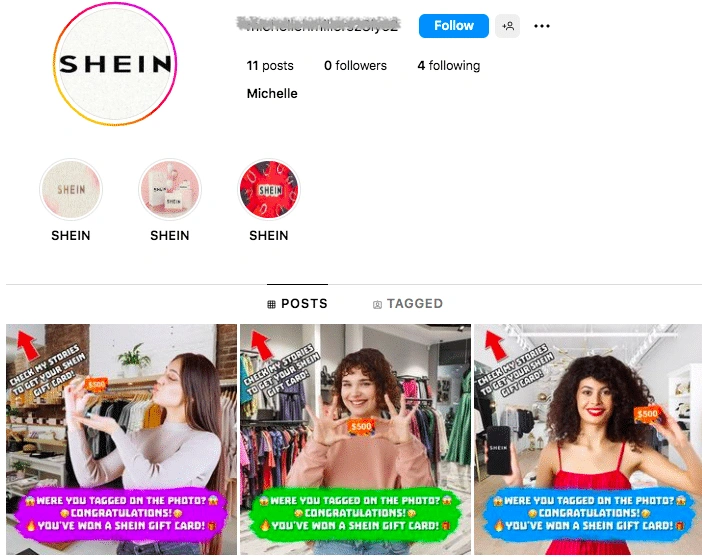Open the first beige SHEIN highlight
Screen dimensions: 702x557
(x=71, y=189)
